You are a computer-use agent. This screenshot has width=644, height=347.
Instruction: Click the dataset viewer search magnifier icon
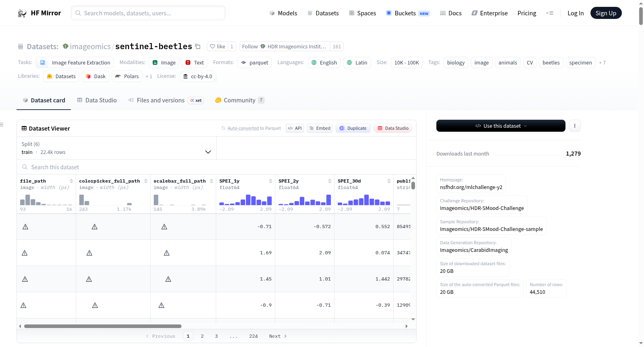click(x=25, y=167)
